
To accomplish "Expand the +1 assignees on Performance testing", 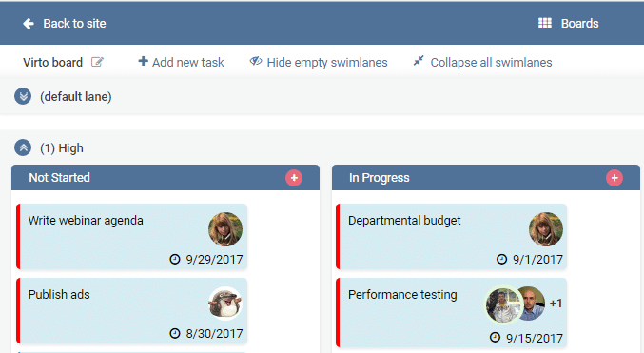I will (x=556, y=304).
